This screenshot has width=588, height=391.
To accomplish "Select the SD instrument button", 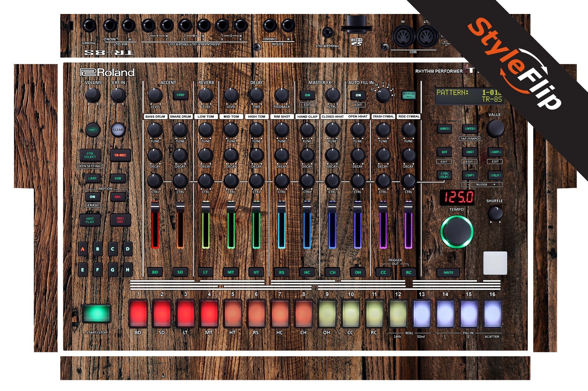I will coord(180,272).
